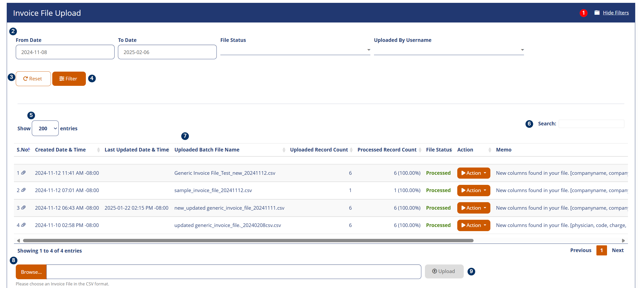Click the Next pagination control

tap(618, 250)
